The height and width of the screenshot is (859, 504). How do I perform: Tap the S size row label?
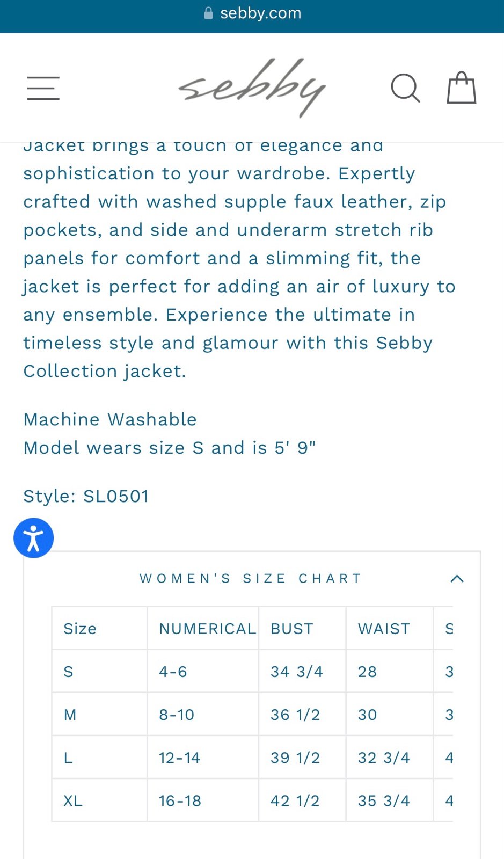68,671
